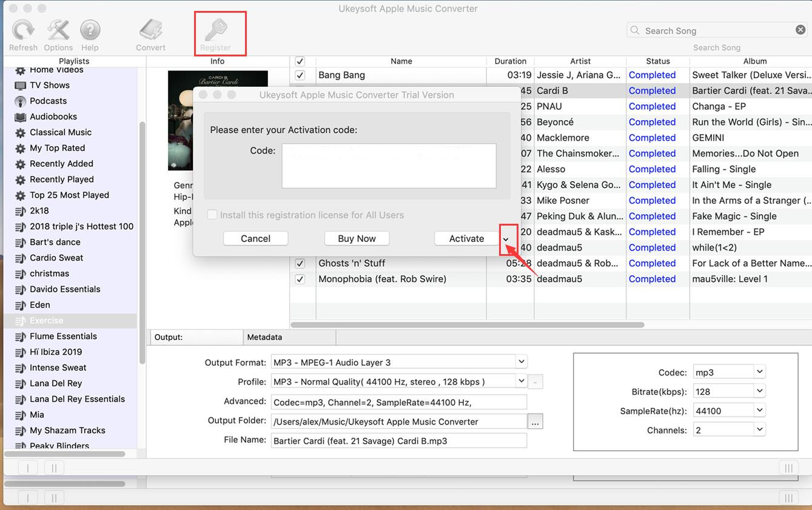Click Cancel in the activation dialog
The image size is (812, 510).
[x=255, y=238]
